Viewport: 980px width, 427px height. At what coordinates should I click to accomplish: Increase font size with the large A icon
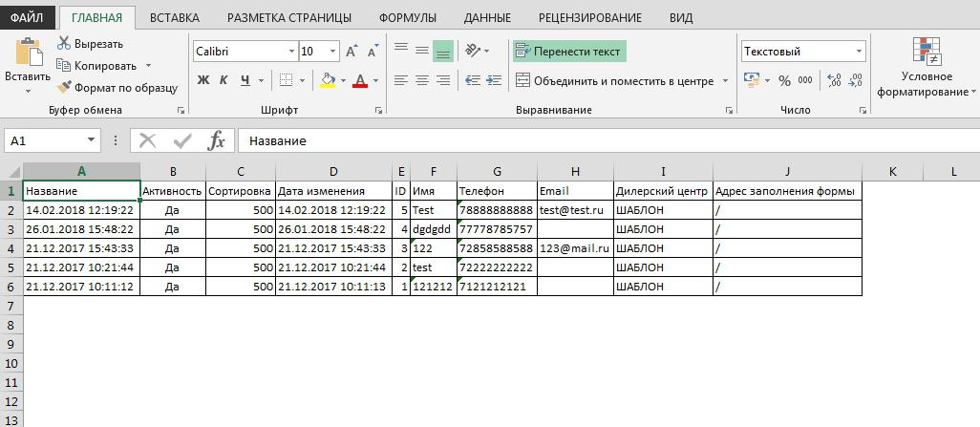pos(352,52)
